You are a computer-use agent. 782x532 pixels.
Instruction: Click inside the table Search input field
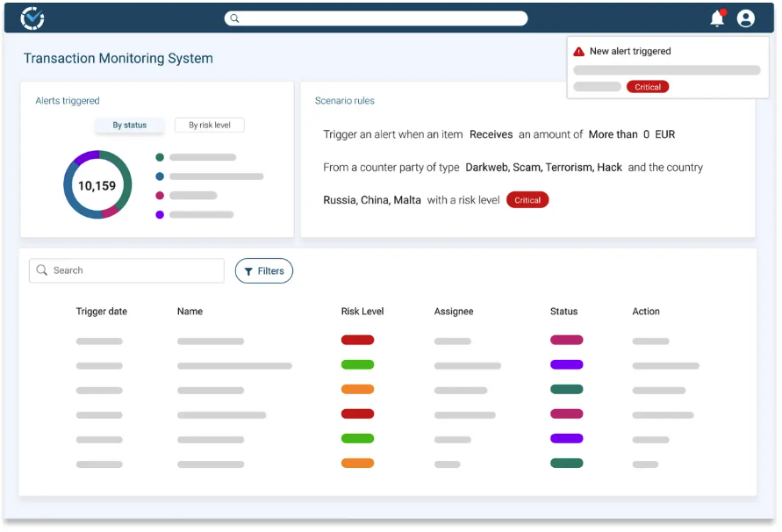pos(126,270)
